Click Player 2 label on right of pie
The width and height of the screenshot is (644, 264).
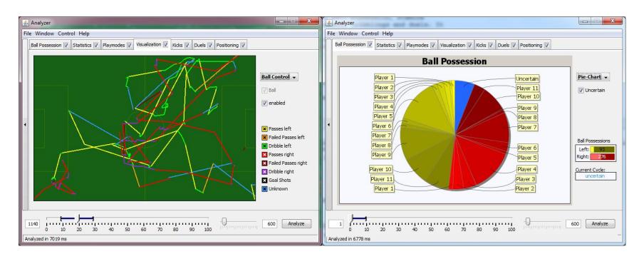pos(524,189)
